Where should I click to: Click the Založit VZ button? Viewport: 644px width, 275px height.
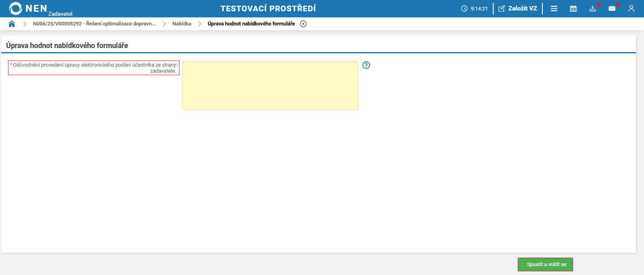pyautogui.click(x=518, y=8)
